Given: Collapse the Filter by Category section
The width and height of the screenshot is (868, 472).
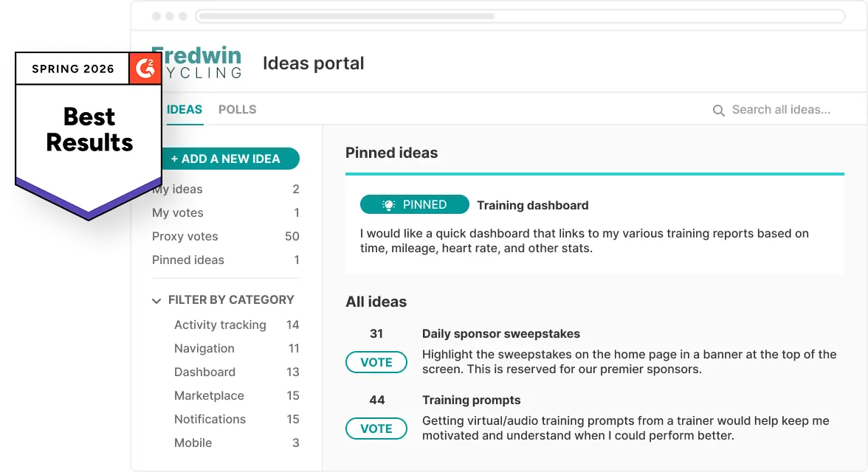Looking at the screenshot, I should [x=156, y=301].
